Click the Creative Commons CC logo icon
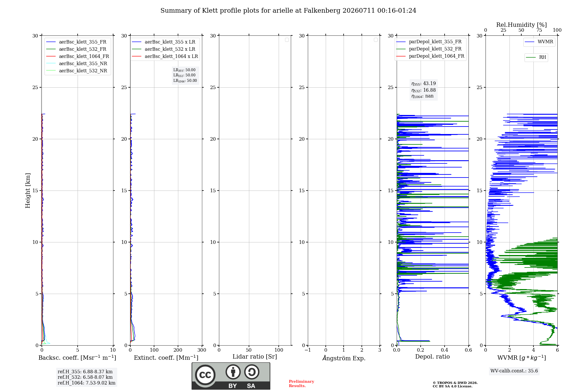 click(x=205, y=375)
